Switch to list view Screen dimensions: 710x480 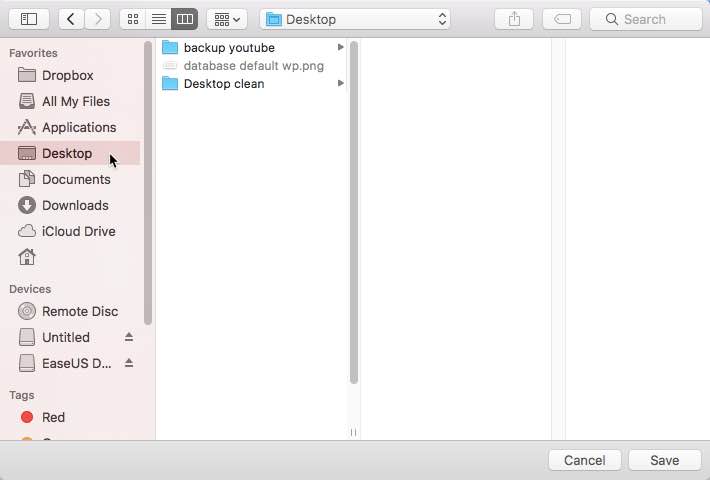(x=158, y=19)
